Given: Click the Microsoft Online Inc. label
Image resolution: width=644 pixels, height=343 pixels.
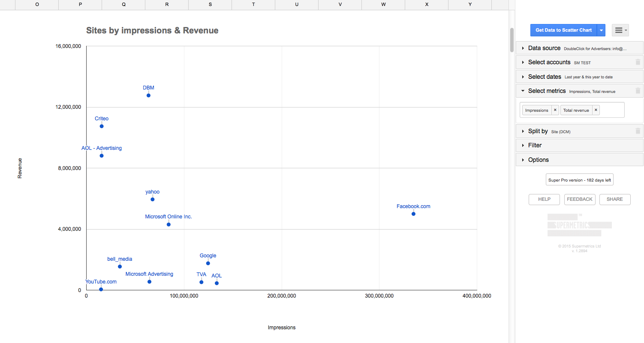Looking at the screenshot, I should 169,217.
